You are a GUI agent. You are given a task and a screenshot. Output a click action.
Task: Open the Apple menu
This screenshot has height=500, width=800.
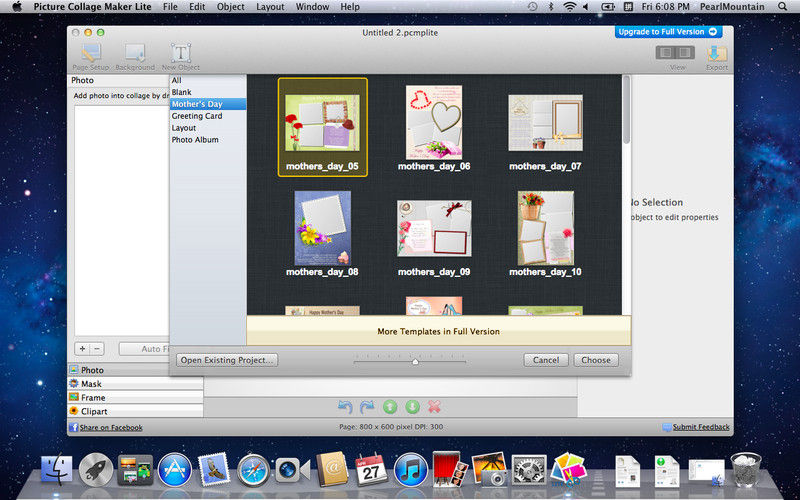click(17, 7)
